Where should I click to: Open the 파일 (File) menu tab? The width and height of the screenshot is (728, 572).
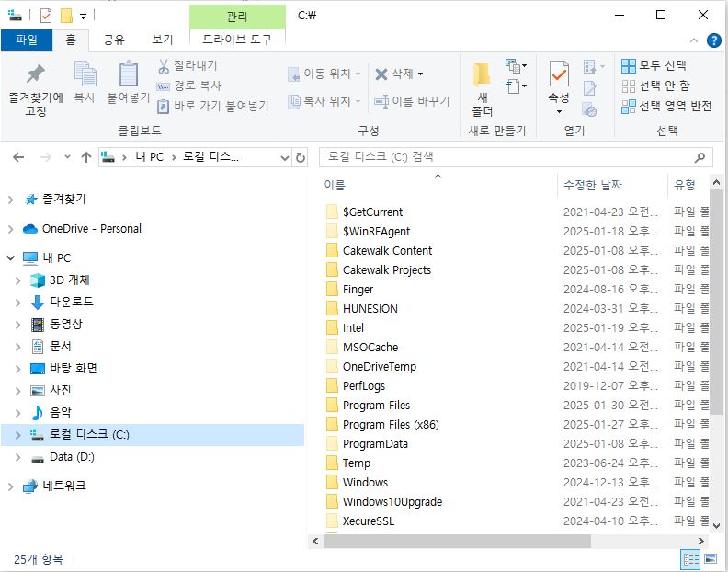[27, 40]
